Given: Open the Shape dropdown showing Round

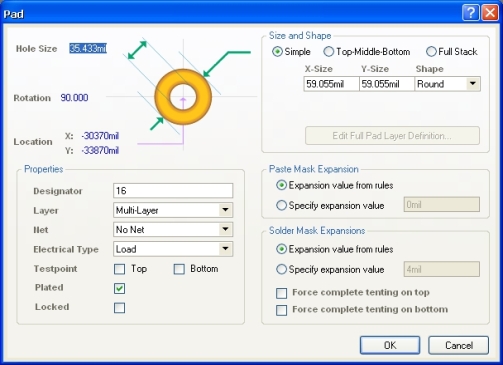Looking at the screenshot, I should pos(473,84).
